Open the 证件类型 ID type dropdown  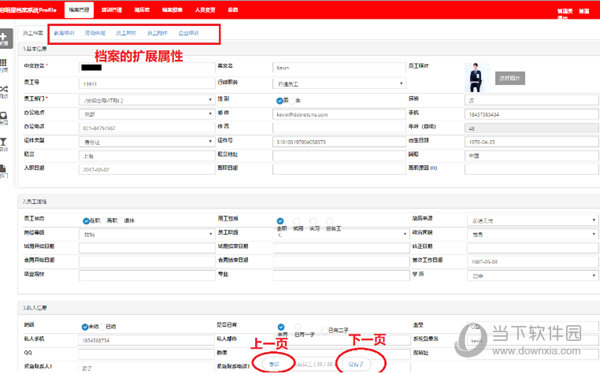pyautogui.click(x=147, y=142)
